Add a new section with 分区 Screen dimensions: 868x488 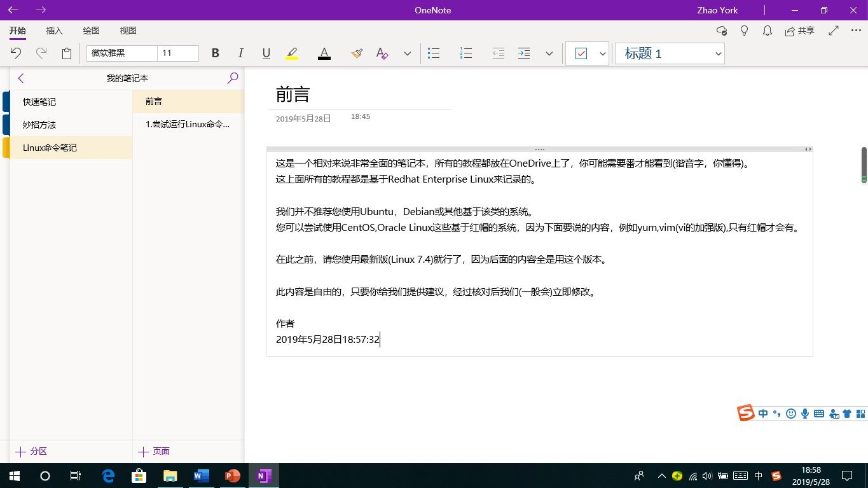point(31,452)
